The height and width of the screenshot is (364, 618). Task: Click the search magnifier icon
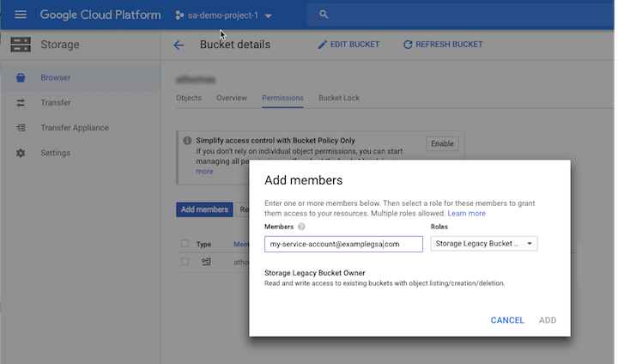point(324,15)
